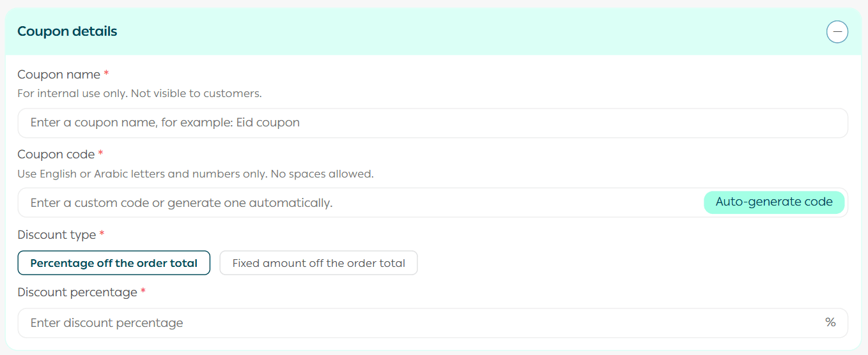Select Percentage off the order total
This screenshot has width=868, height=355.
click(114, 263)
